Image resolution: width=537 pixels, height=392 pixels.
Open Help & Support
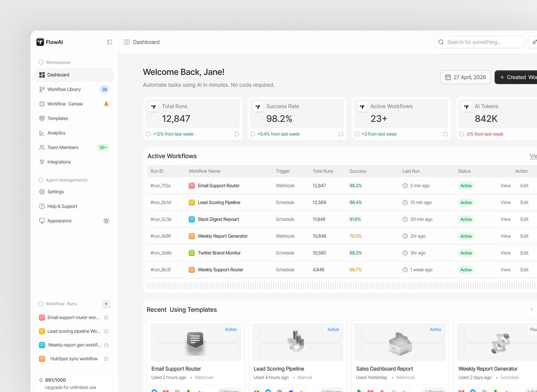[x=74, y=206]
